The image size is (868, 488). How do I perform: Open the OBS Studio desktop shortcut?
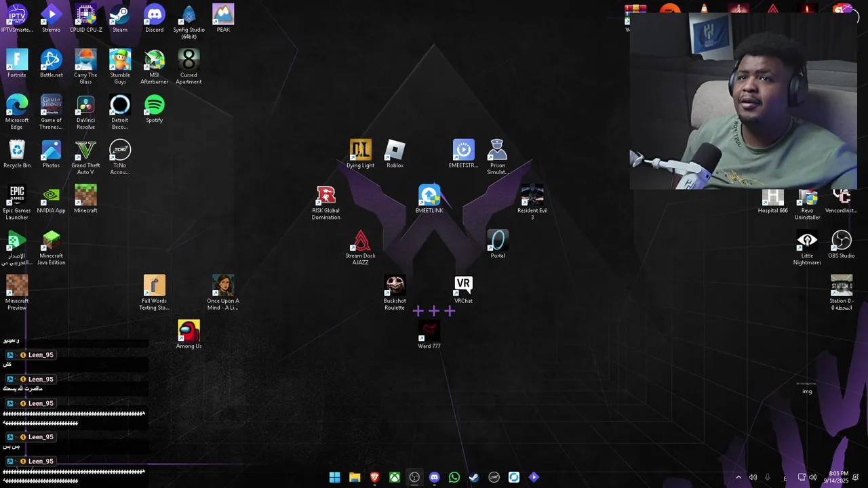842,244
